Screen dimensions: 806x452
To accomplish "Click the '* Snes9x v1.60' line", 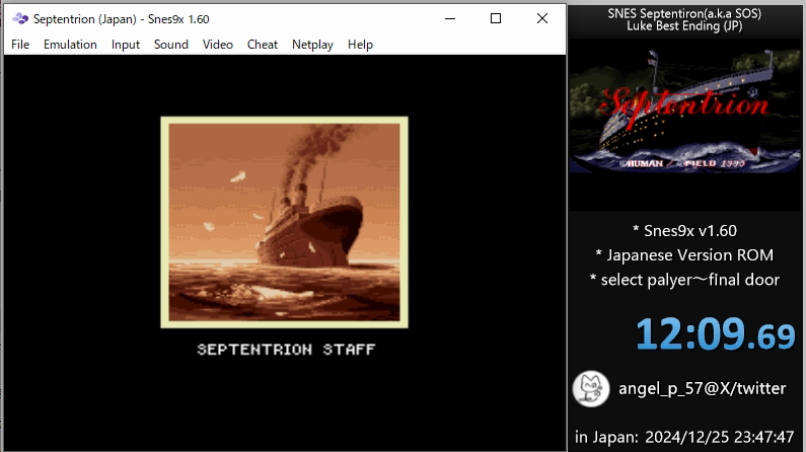I will pyautogui.click(x=684, y=231).
